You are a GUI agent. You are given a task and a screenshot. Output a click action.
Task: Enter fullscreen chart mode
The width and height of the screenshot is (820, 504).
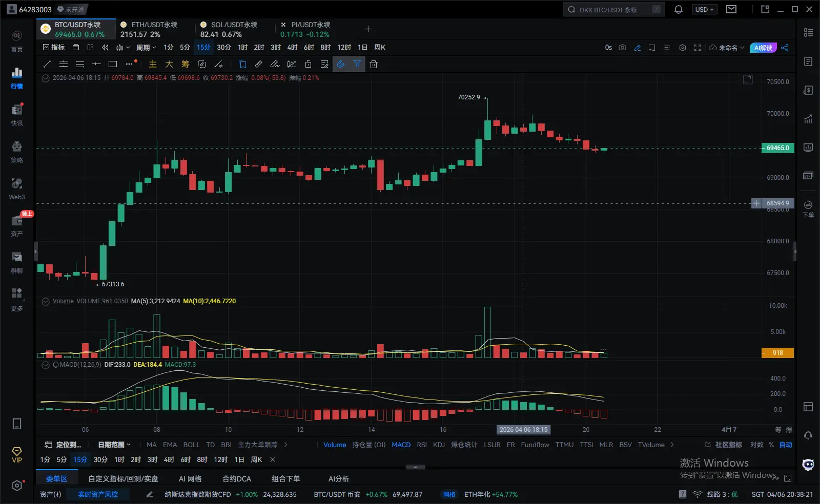(698, 48)
